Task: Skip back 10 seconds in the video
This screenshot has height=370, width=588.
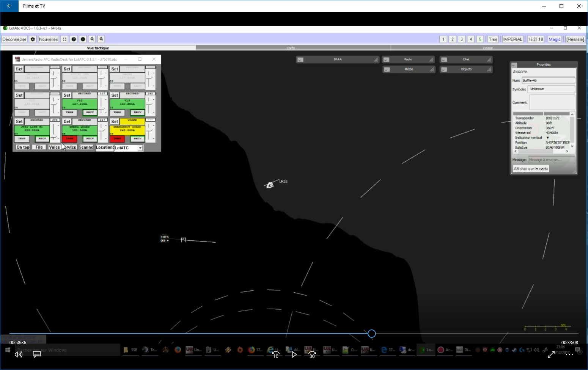Action: click(276, 354)
